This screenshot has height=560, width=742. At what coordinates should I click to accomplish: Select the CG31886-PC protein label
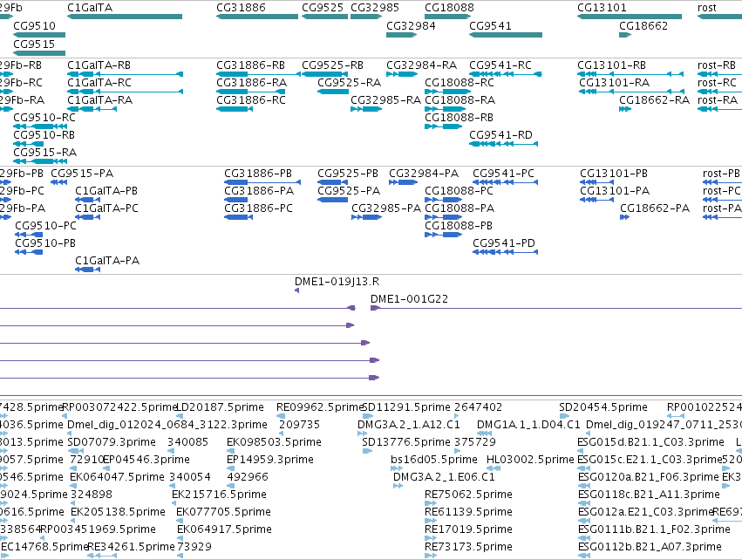click(258, 208)
